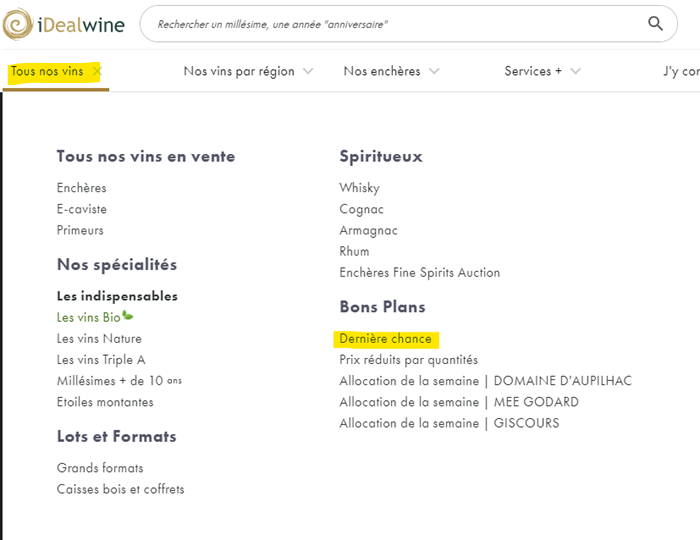Open the Rhum link
The image size is (700, 540).
pyautogui.click(x=354, y=251)
